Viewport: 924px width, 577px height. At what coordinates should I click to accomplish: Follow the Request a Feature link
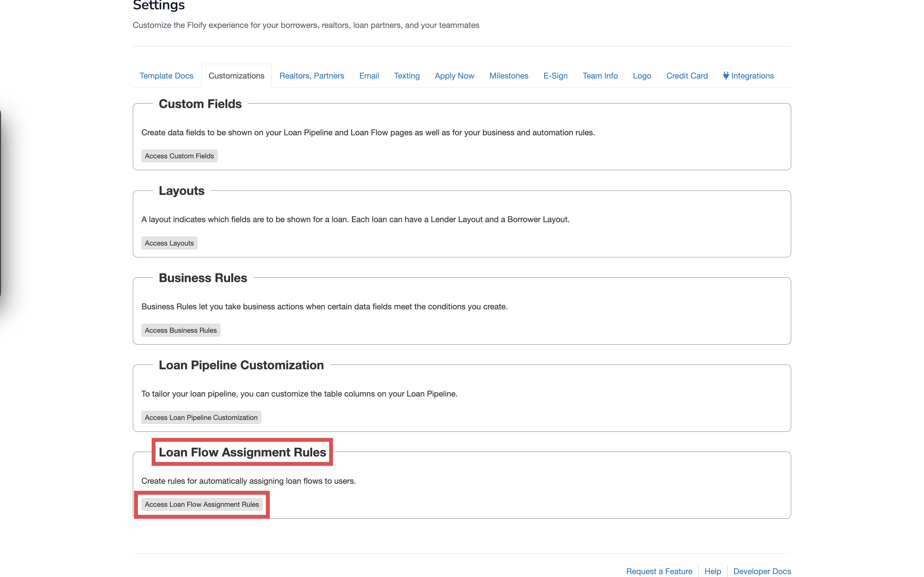click(659, 571)
